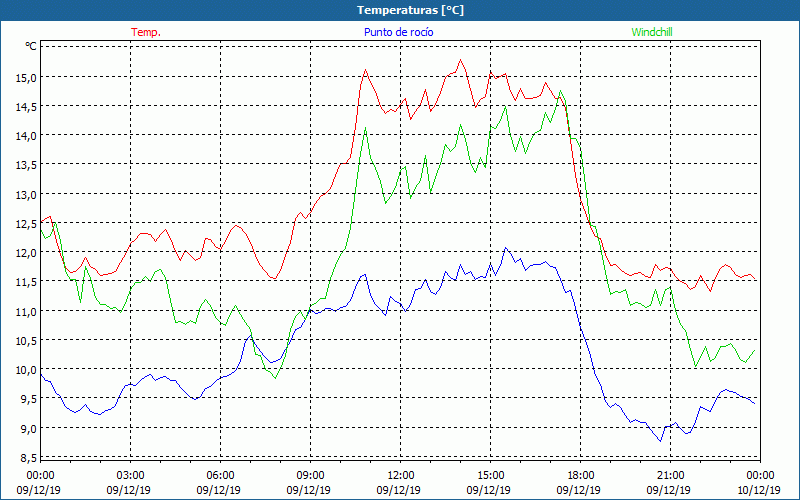Select the green Windchill legend label
The width and height of the screenshot is (800, 500).
(x=652, y=32)
